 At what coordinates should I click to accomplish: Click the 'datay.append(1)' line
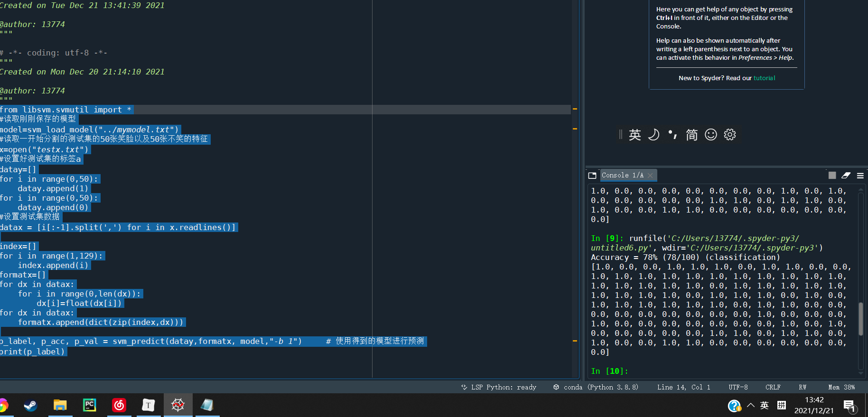tap(53, 188)
